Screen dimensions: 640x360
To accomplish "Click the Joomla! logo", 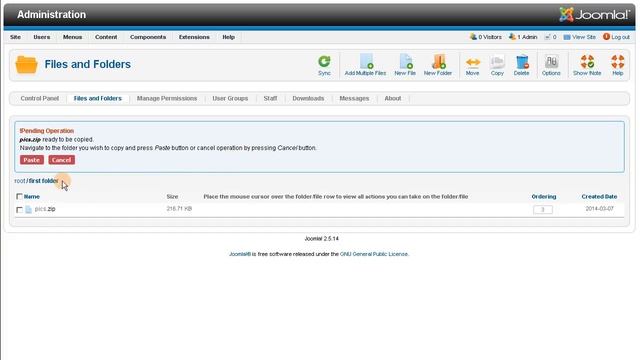I will pos(594,15).
